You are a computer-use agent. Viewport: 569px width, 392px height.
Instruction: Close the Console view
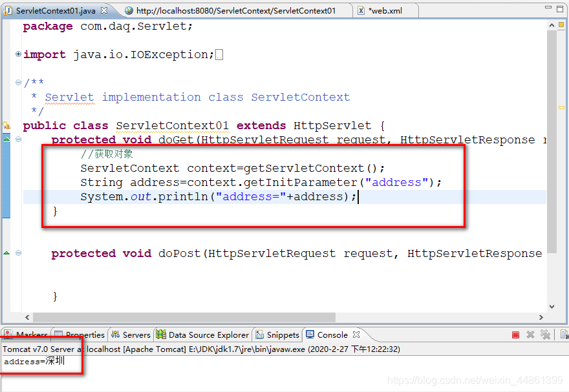[x=356, y=335]
